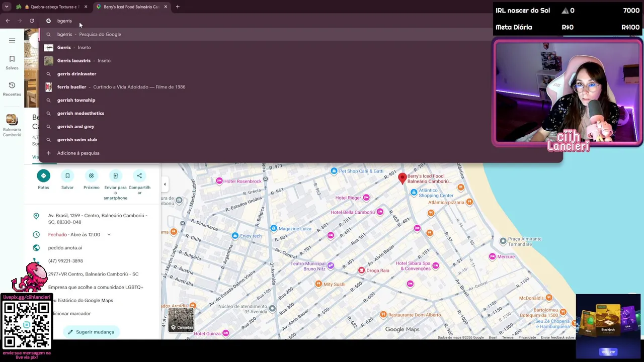Select the Hotel Rosenbrock map pin
The height and width of the screenshot is (362, 644).
(x=219, y=181)
